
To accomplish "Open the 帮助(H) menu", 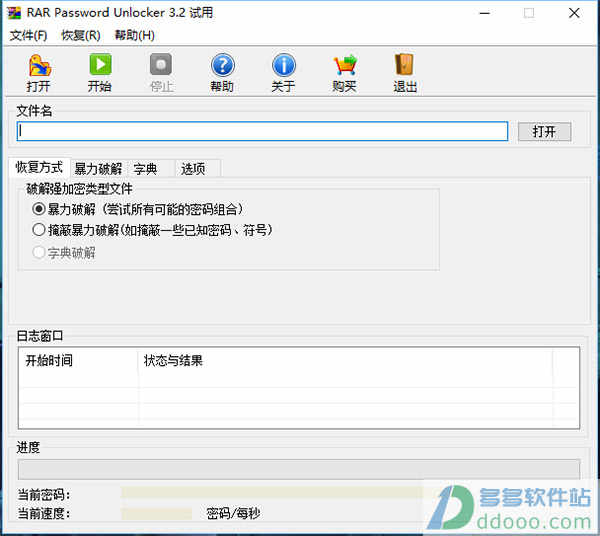I will (135, 36).
